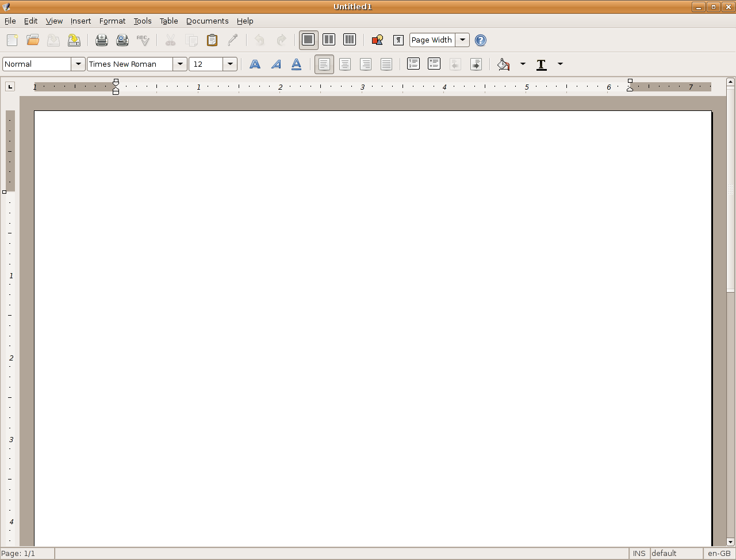This screenshot has width=736, height=560.
Task: Open the Documents menu
Action: coord(207,21)
